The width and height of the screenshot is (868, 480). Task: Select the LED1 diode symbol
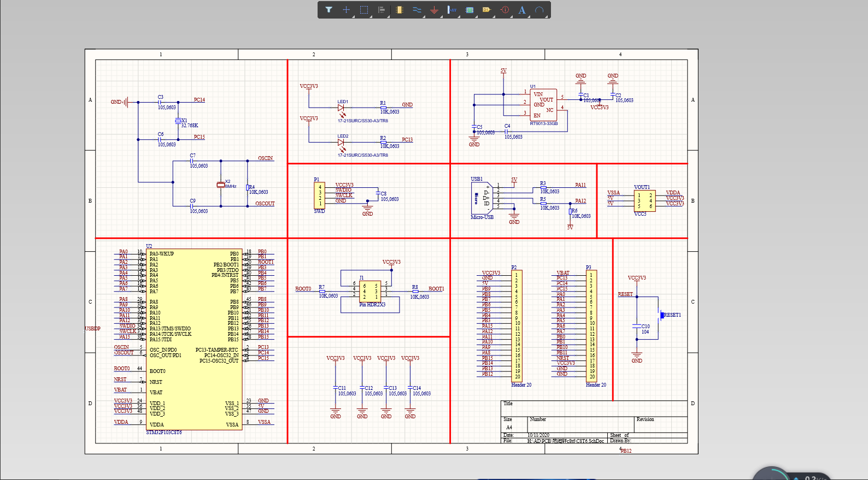click(341, 108)
